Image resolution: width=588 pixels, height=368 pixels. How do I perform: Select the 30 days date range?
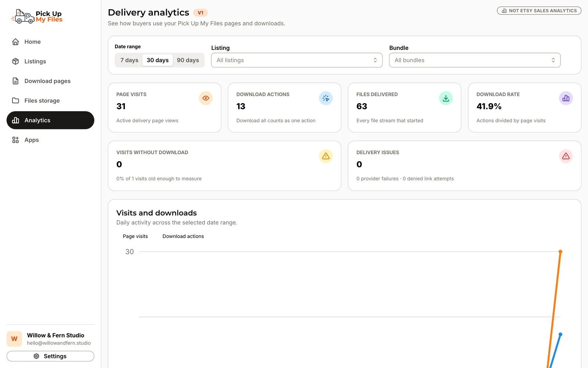click(158, 60)
